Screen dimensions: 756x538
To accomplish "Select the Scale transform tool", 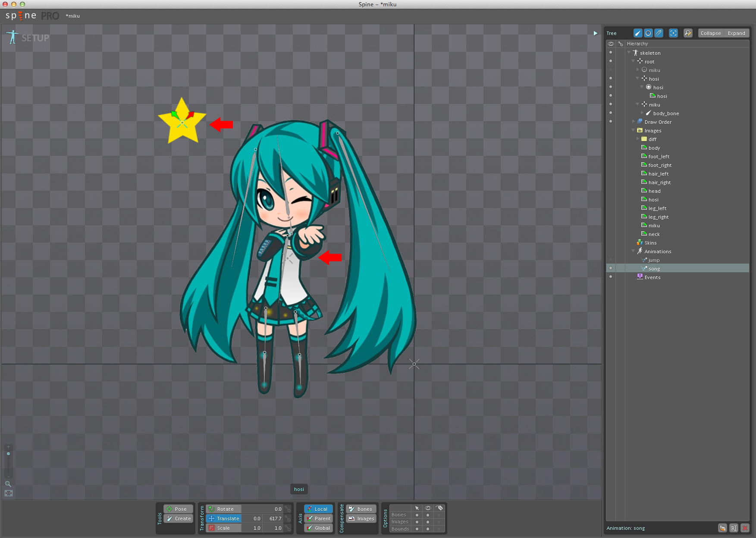I will coord(223,528).
